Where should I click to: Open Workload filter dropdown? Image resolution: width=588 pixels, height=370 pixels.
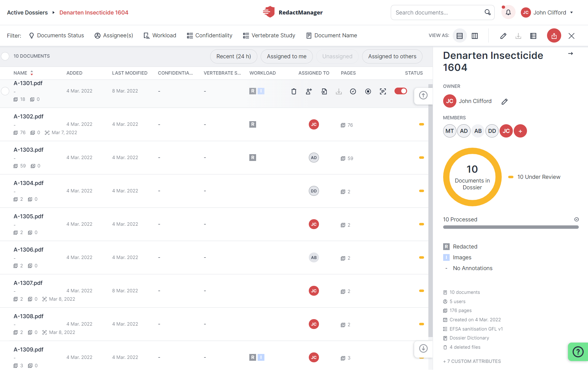[x=160, y=35]
